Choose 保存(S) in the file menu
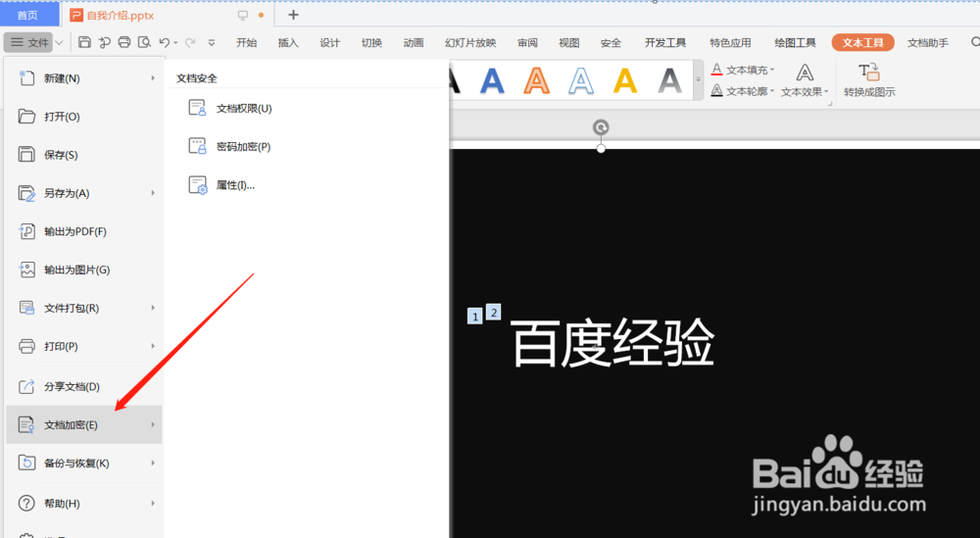980x538 pixels. pyautogui.click(x=84, y=154)
